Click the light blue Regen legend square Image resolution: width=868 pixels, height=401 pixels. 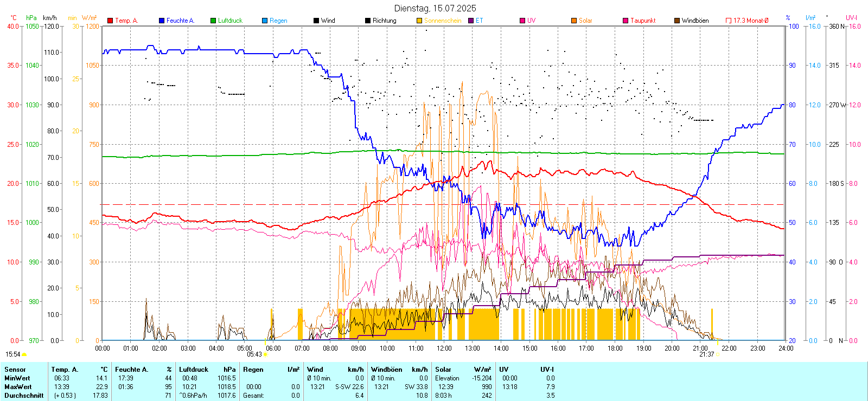265,21
